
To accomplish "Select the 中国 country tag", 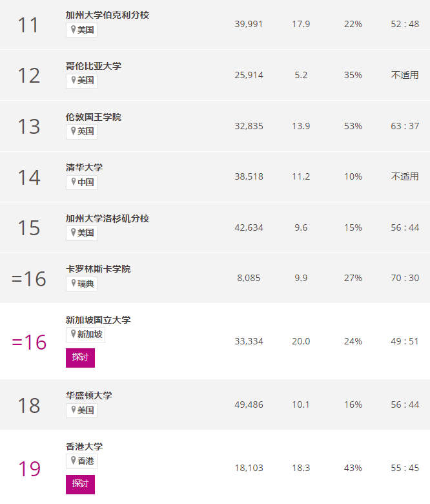I will [x=81, y=182].
